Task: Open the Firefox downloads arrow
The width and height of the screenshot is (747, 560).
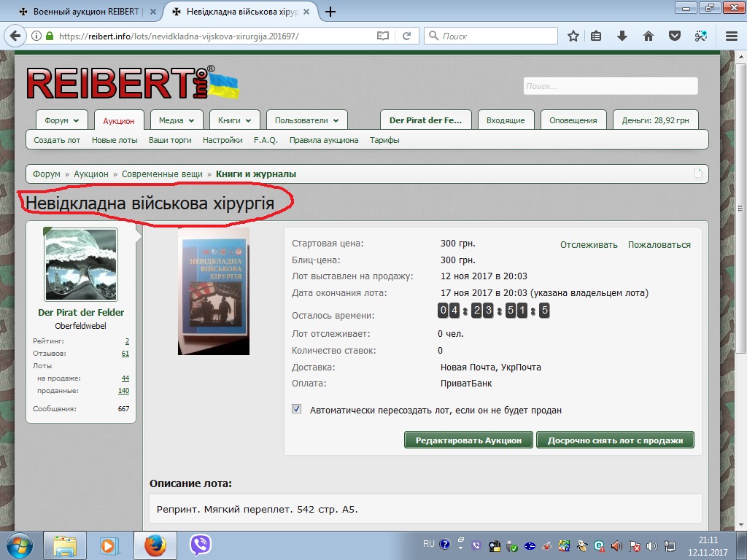Action: point(622,36)
